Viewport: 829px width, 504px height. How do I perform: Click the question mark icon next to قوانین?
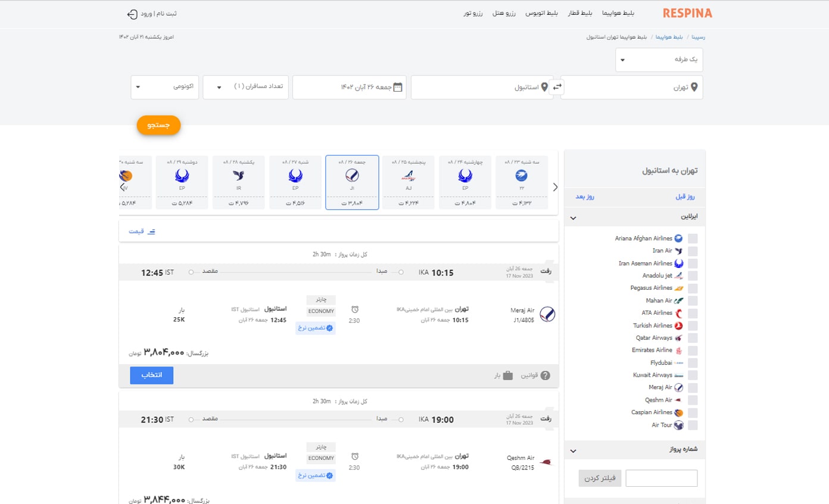pos(545,375)
